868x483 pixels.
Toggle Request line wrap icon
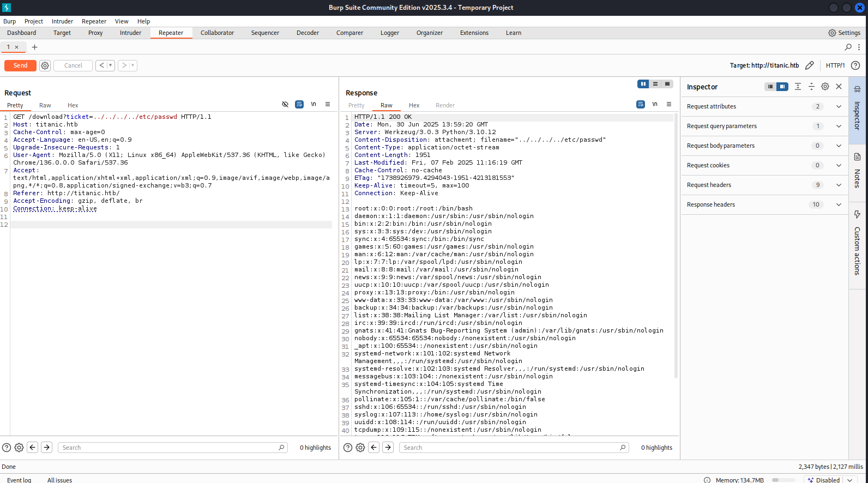pyautogui.click(x=299, y=104)
